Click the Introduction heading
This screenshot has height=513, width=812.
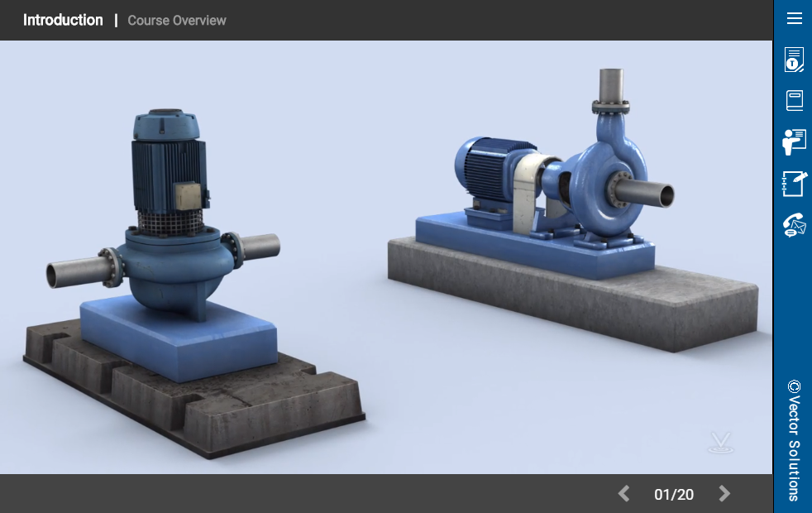pyautogui.click(x=63, y=20)
